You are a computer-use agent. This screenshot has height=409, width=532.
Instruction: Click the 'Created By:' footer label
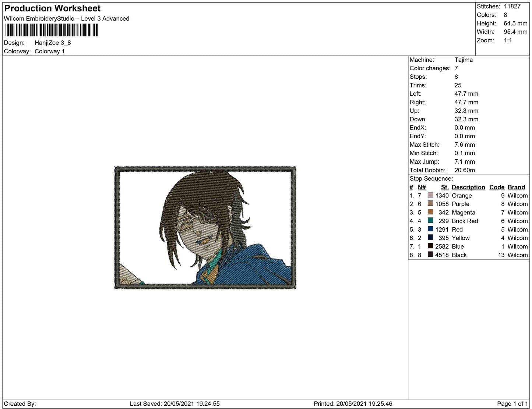pos(20,403)
